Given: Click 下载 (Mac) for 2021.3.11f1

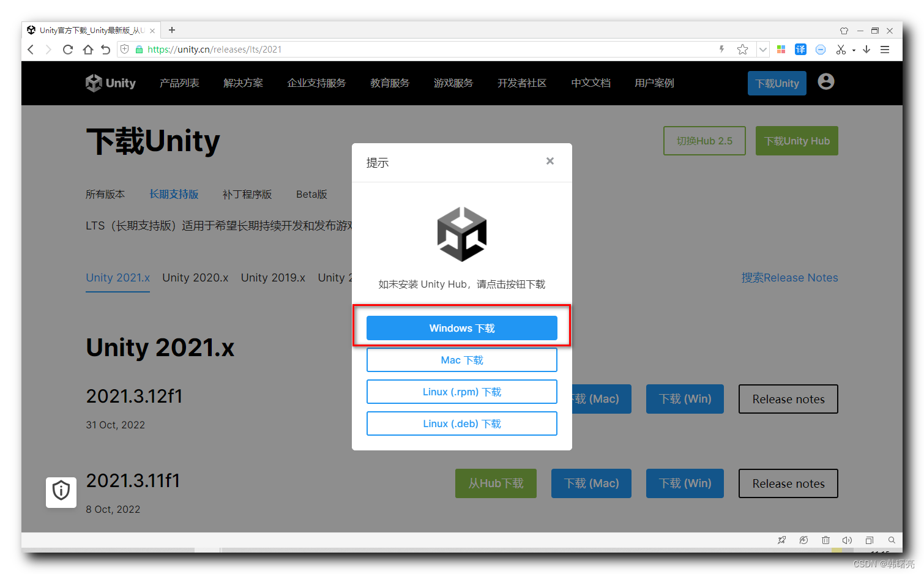Looking at the screenshot, I should tap(591, 483).
